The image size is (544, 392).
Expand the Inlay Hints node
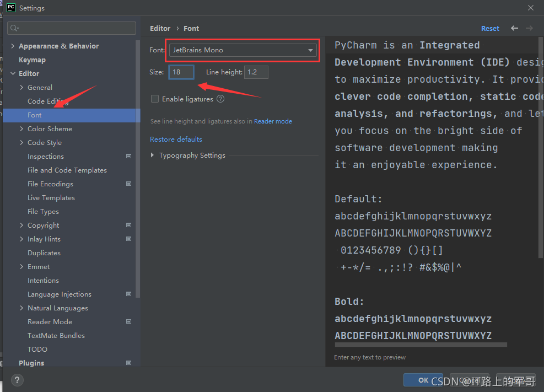click(x=21, y=239)
